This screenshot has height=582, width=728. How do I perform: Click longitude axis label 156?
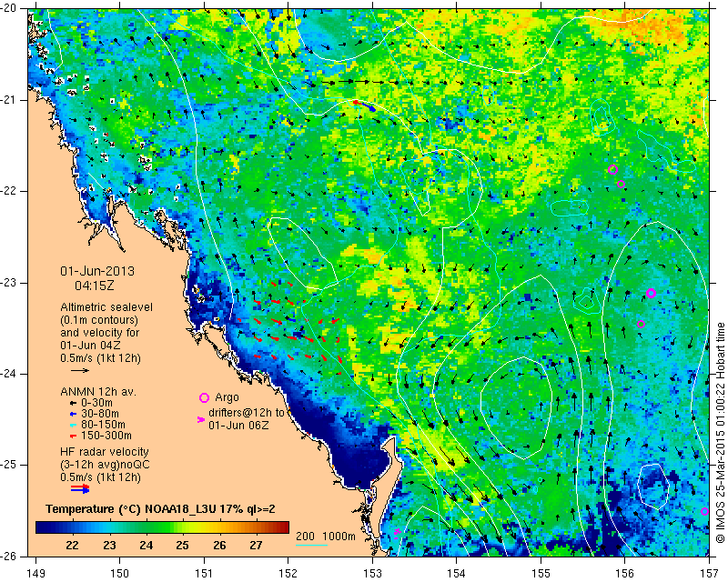tap(625, 573)
